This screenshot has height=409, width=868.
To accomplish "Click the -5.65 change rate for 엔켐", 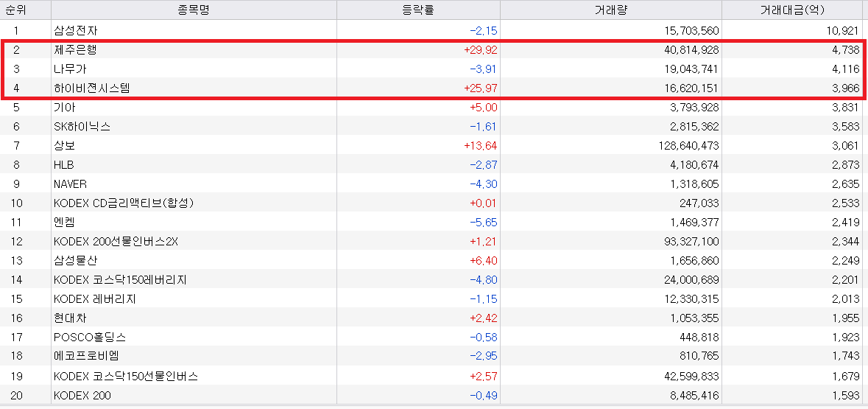I will pyautogui.click(x=483, y=223).
